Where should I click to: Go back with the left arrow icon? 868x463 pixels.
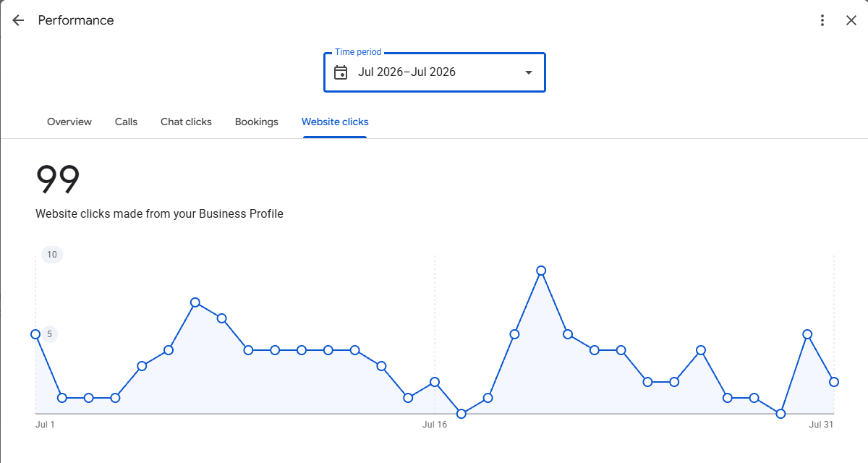coord(18,20)
